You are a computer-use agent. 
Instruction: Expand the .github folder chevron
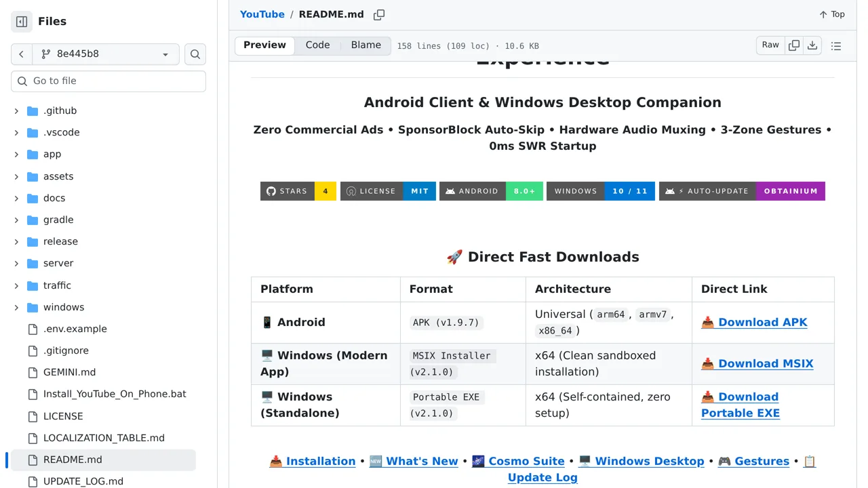tap(16, 110)
